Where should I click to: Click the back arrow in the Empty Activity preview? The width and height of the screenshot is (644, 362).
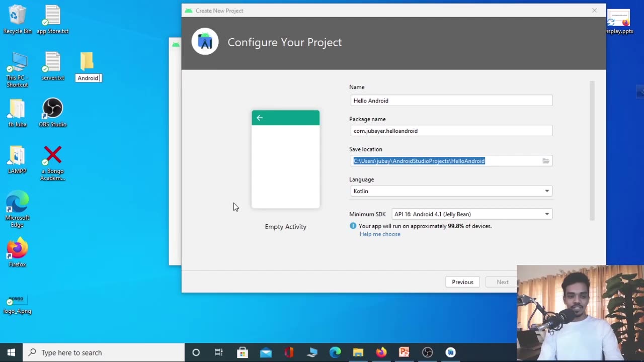coord(260,118)
